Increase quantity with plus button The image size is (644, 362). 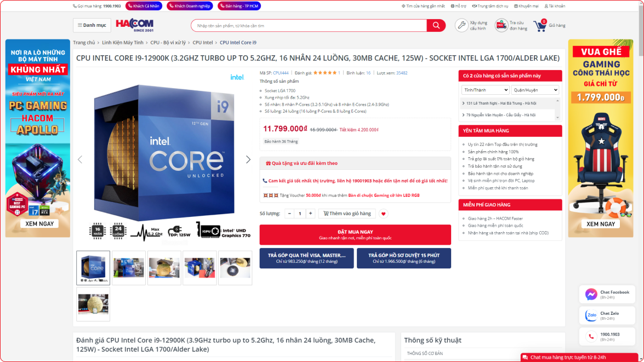click(310, 214)
